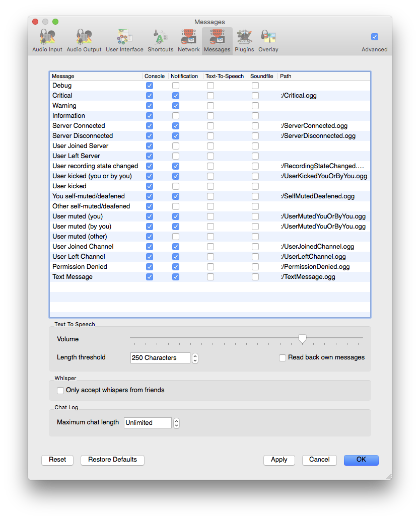Viewport: 420px width, 520px height.
Task: Enable Text-To-Speech for User muted (you)
Action: click(x=211, y=216)
